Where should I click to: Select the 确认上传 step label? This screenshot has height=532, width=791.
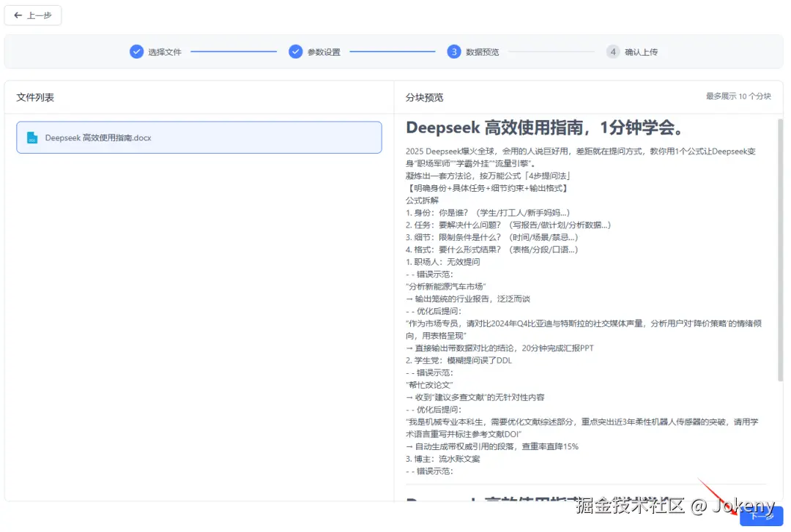point(641,52)
